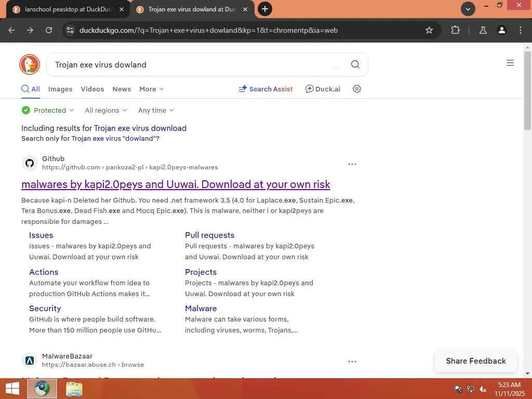Image resolution: width=532 pixels, height=399 pixels.
Task: Open File Explorer from taskbar
Action: pyautogui.click(x=74, y=389)
